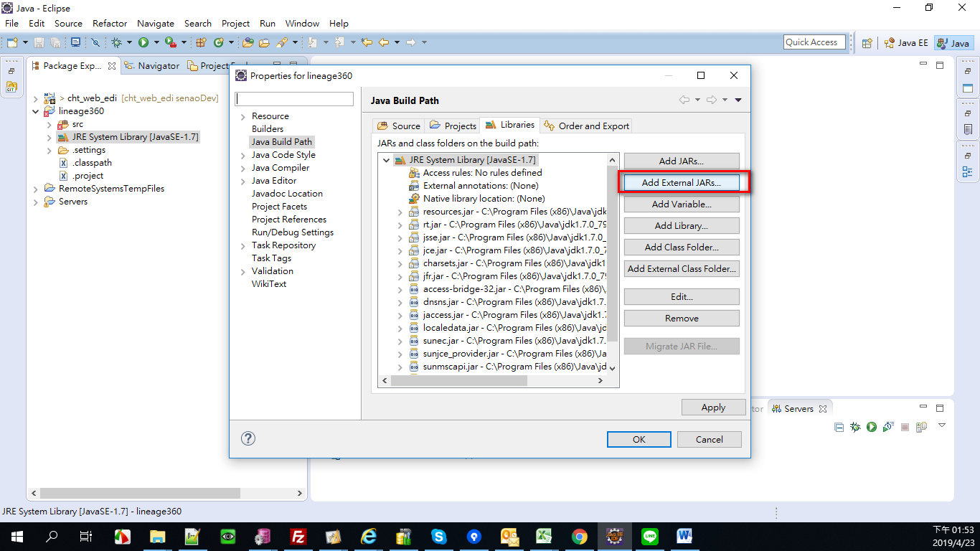
Task: Select the .classpath file
Action: pyautogui.click(x=92, y=163)
